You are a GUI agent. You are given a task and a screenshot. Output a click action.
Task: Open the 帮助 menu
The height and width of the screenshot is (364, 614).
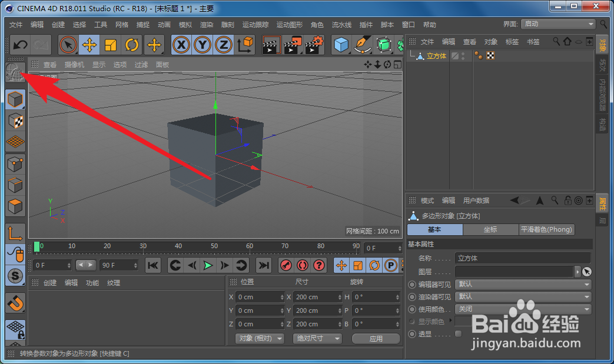pos(429,25)
